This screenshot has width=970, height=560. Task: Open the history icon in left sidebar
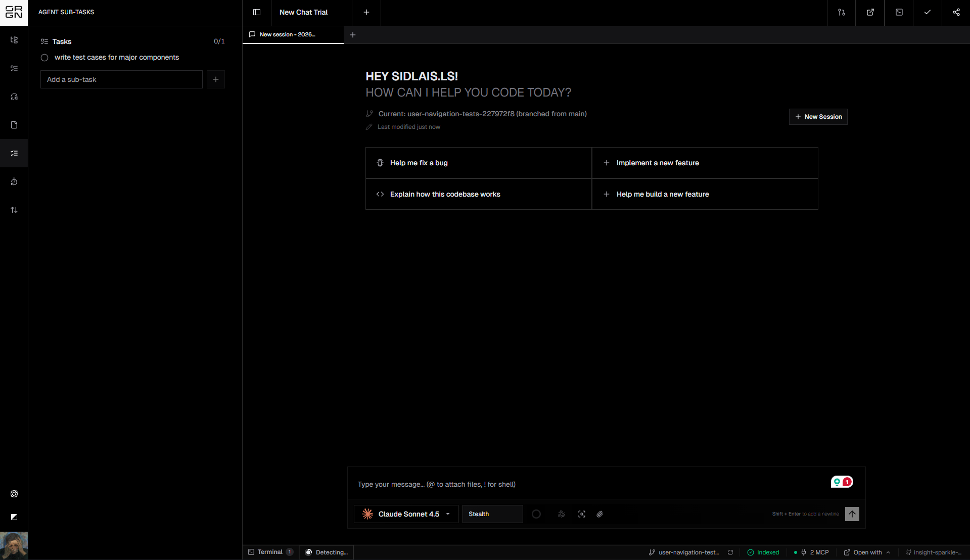click(14, 181)
